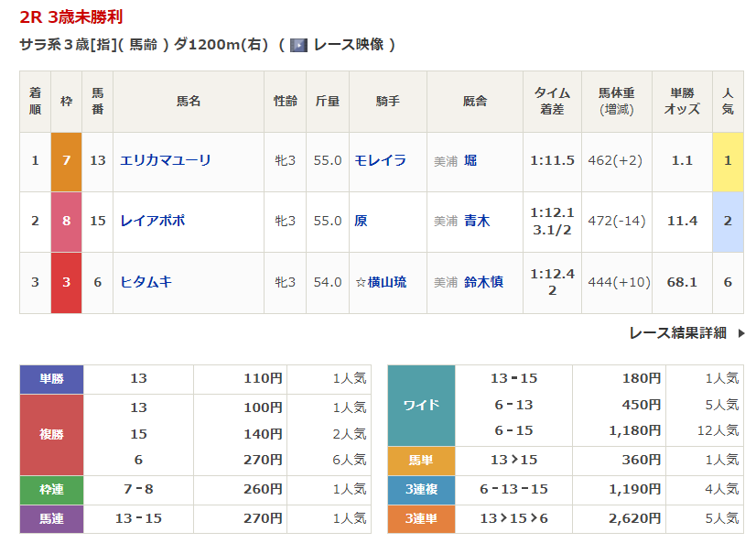The image size is (756, 543).
Task: Expand レース結果詳細 with the arrow
Action: (x=741, y=333)
